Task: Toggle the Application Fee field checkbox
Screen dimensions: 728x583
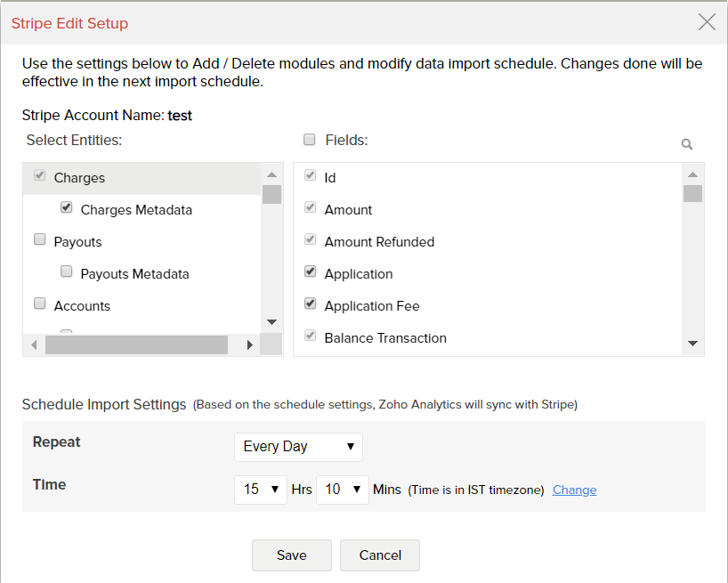Action: coord(310,304)
